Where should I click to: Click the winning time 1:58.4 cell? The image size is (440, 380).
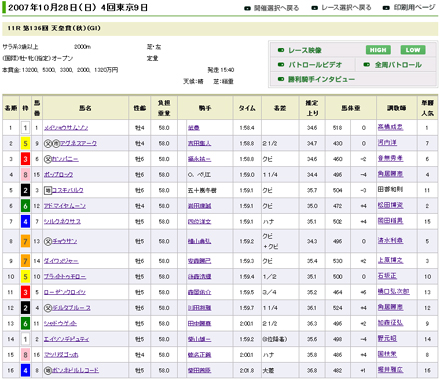(x=247, y=128)
